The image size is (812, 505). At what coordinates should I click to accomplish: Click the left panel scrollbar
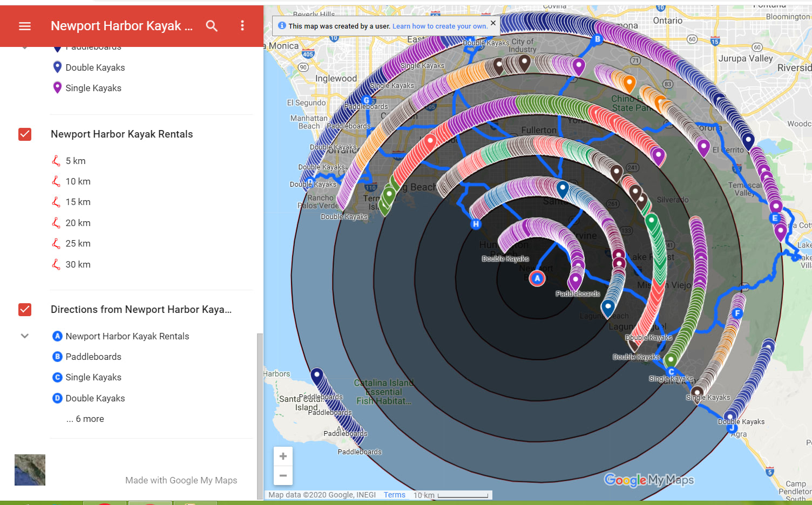pos(260,415)
